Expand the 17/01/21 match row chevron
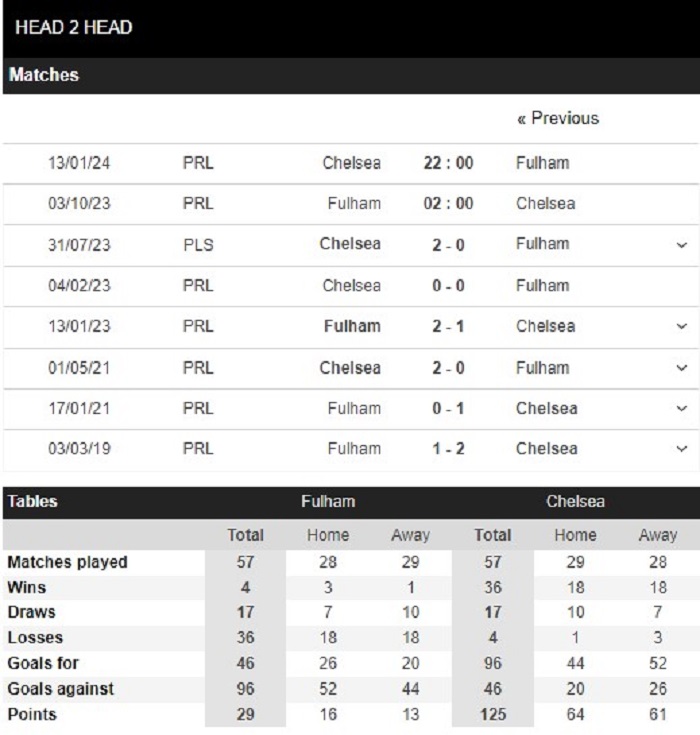Image resolution: width=700 pixels, height=735 pixels. pos(681,409)
